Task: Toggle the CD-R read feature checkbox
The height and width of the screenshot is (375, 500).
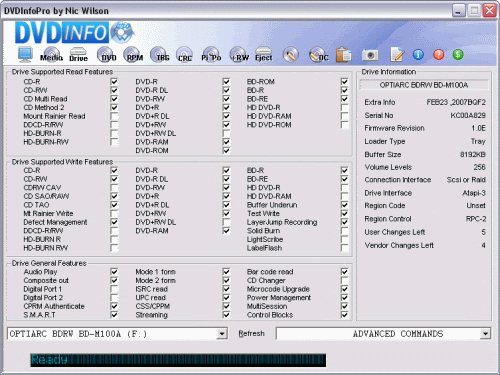Action: point(114,81)
